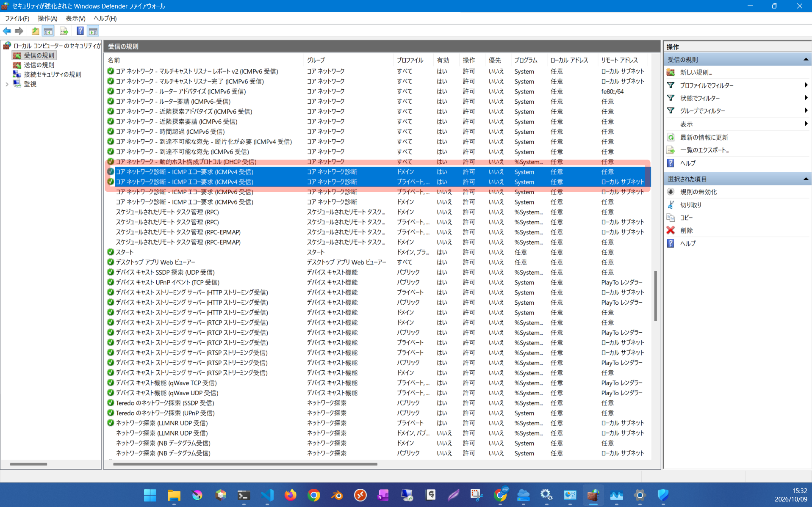
Task: Open the 表示(V) menu
Action: [75, 18]
